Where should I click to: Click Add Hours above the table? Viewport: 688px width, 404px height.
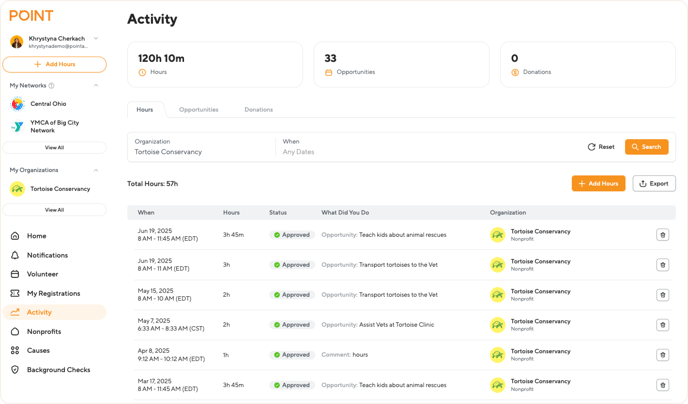pyautogui.click(x=598, y=184)
